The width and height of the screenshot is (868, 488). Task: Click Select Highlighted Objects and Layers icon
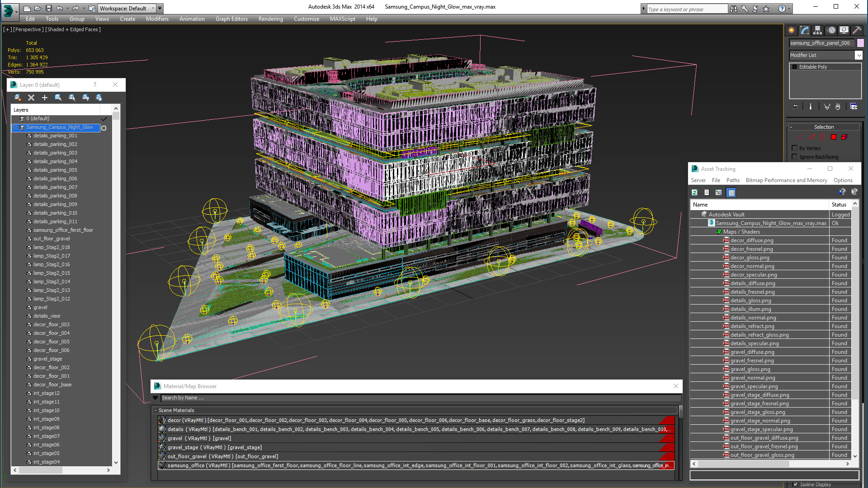[58, 98]
